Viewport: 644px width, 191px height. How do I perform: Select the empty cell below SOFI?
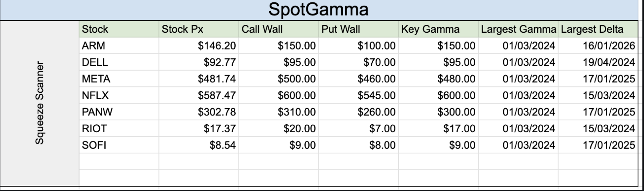point(118,161)
